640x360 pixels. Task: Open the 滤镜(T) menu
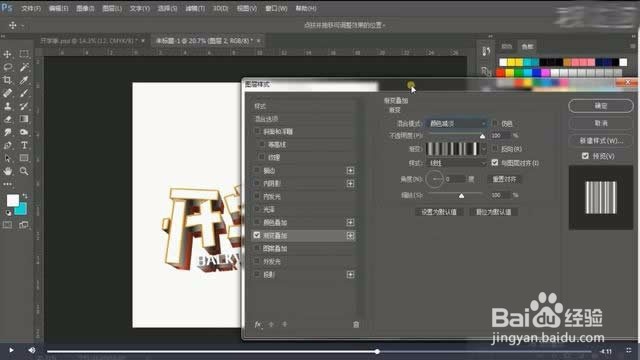[x=195, y=8]
